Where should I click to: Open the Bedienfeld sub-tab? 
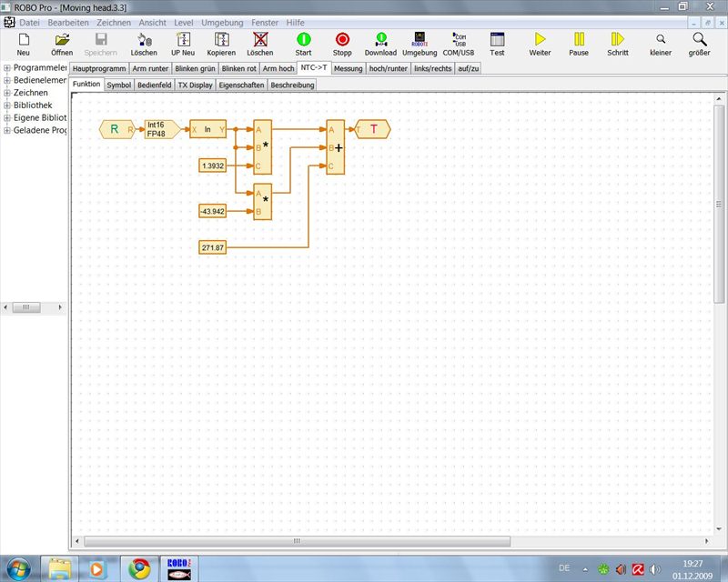tap(155, 85)
